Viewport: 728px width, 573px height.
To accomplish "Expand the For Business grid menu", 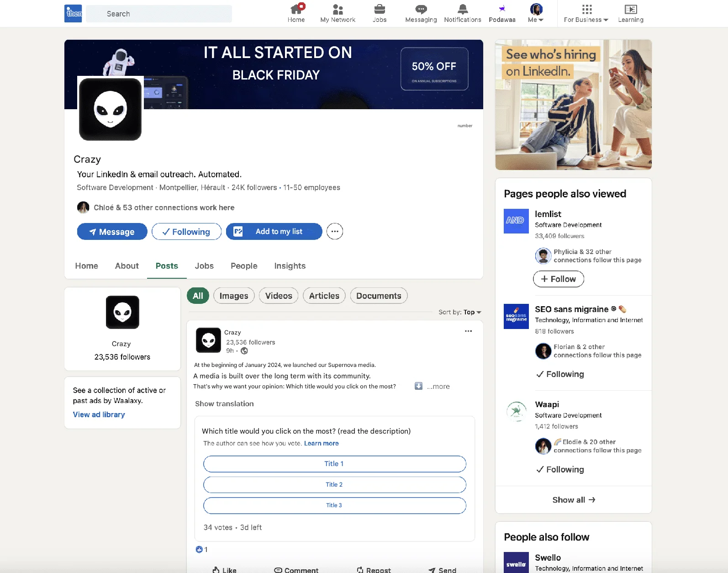I will pos(586,13).
